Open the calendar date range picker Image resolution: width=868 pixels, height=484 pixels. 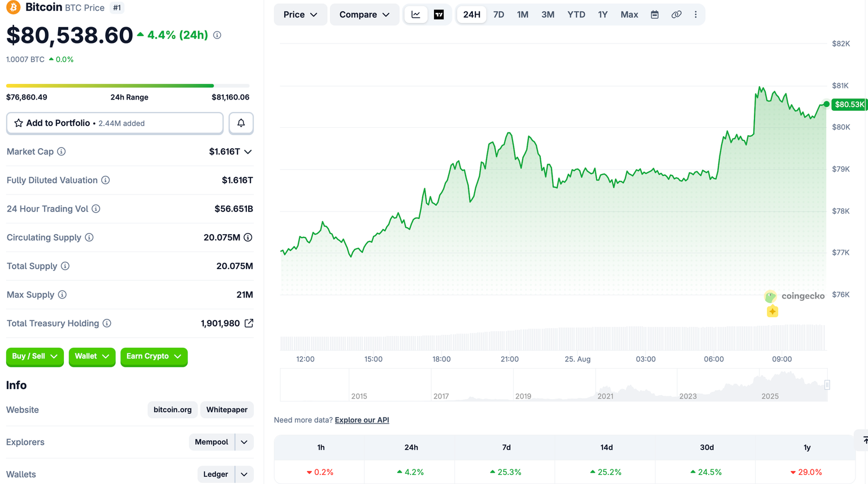click(x=654, y=15)
